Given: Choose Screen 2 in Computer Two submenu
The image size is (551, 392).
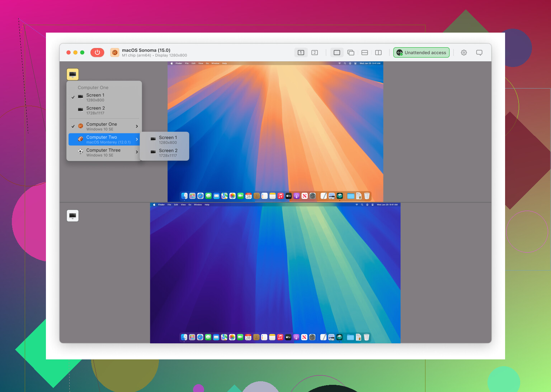Looking at the screenshot, I should [164, 153].
